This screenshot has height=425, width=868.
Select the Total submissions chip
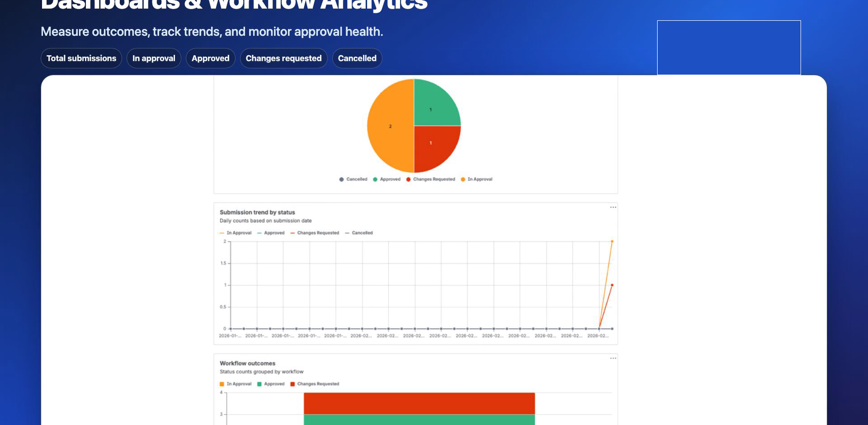81,58
